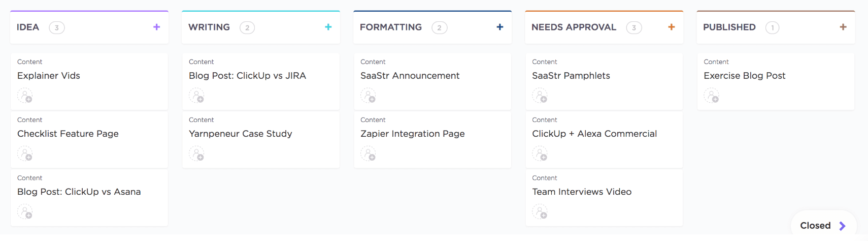Image resolution: width=868 pixels, height=241 pixels.
Task: Open the Checklist Feature Page card
Action: 68,134
